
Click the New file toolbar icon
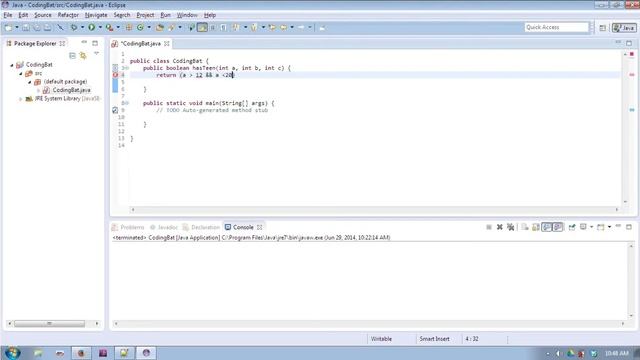(8, 27)
